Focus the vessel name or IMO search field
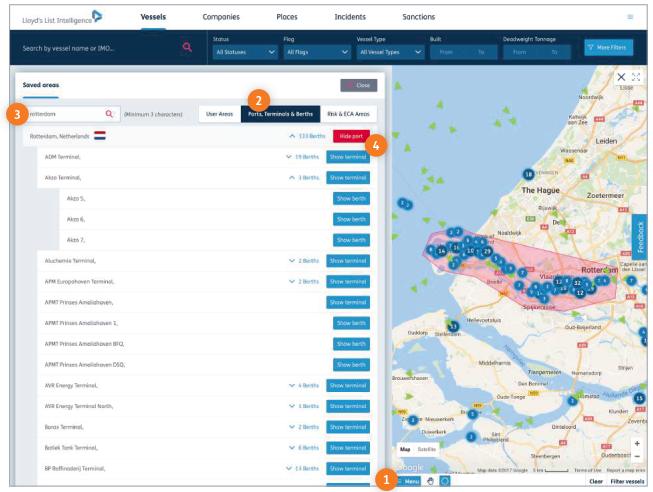 coord(99,48)
